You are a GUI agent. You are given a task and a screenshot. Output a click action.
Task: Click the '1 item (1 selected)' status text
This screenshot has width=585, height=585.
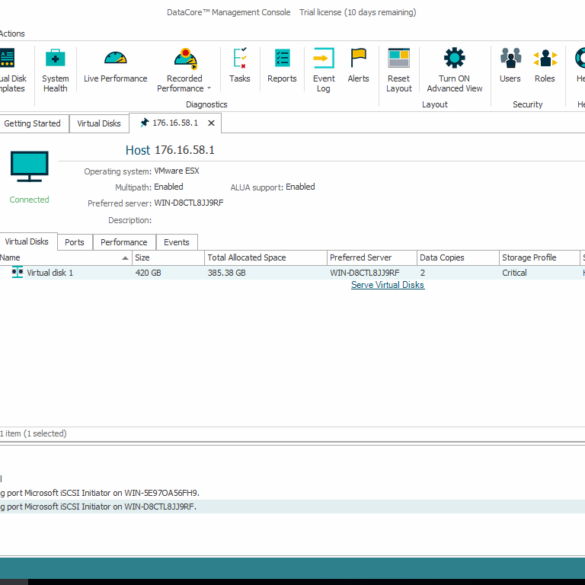pyautogui.click(x=33, y=434)
